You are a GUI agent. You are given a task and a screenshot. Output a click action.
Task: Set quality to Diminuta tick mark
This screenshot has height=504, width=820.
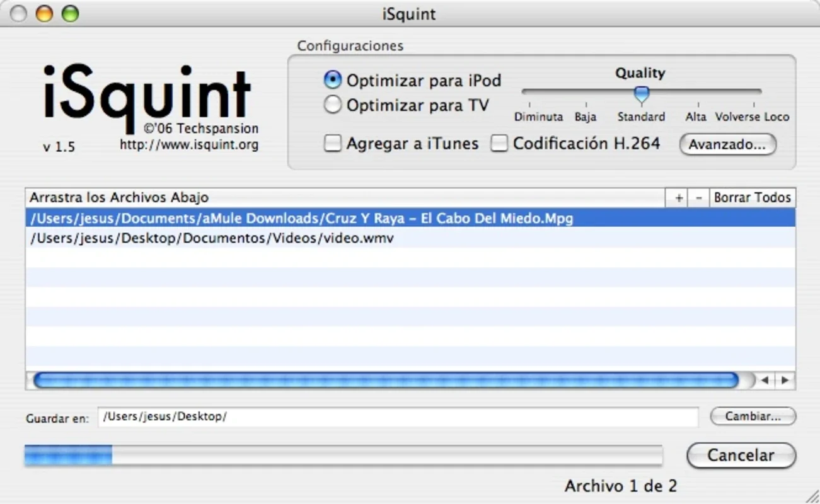click(529, 105)
